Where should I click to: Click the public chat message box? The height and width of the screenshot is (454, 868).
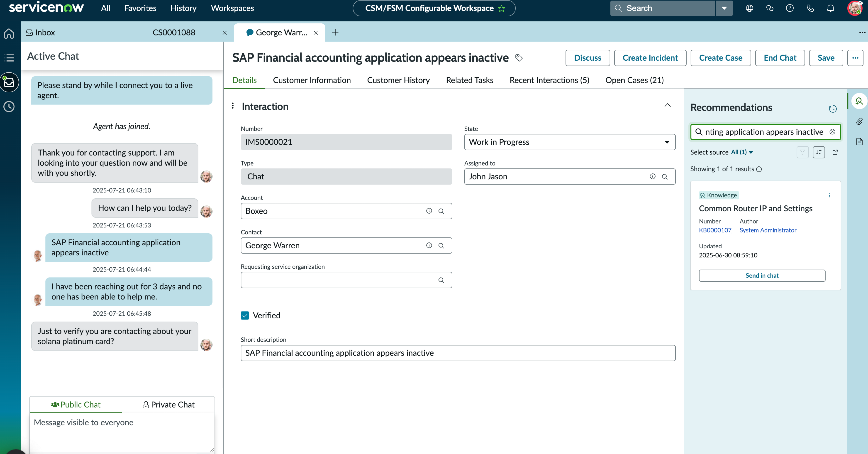coord(122,433)
